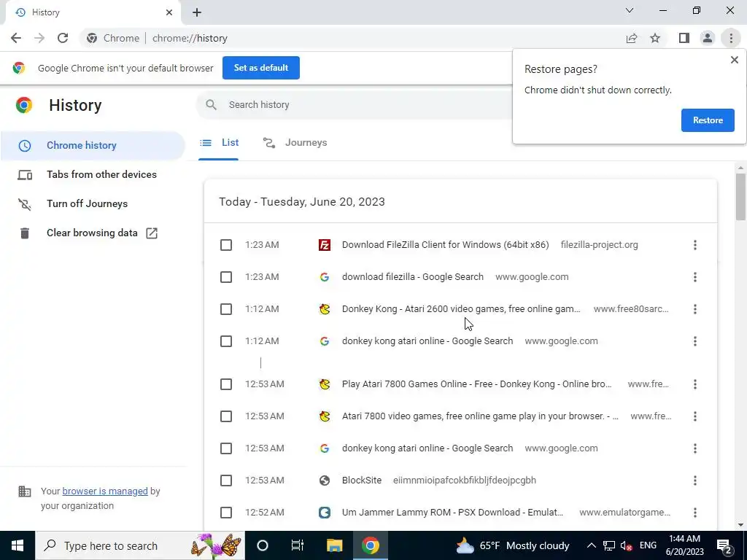The width and height of the screenshot is (747, 560).
Task: Click the emulator games favicon on Um Jammer row
Action: pos(325,513)
